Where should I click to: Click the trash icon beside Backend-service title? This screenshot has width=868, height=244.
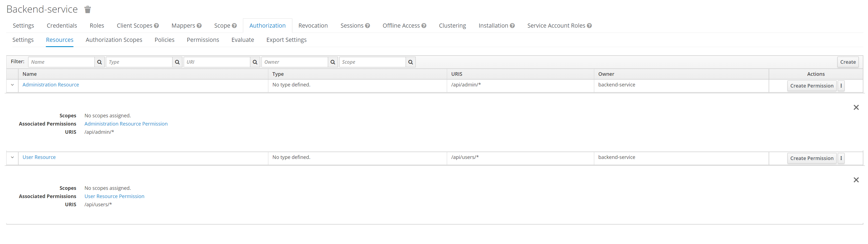pos(88,10)
